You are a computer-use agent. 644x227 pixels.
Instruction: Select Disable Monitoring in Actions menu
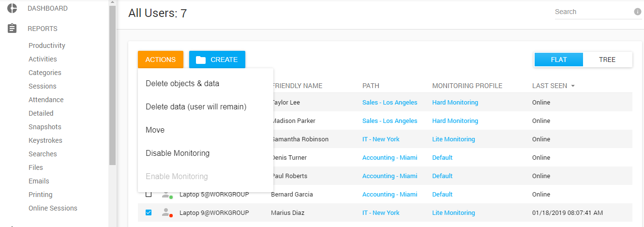[x=178, y=153]
